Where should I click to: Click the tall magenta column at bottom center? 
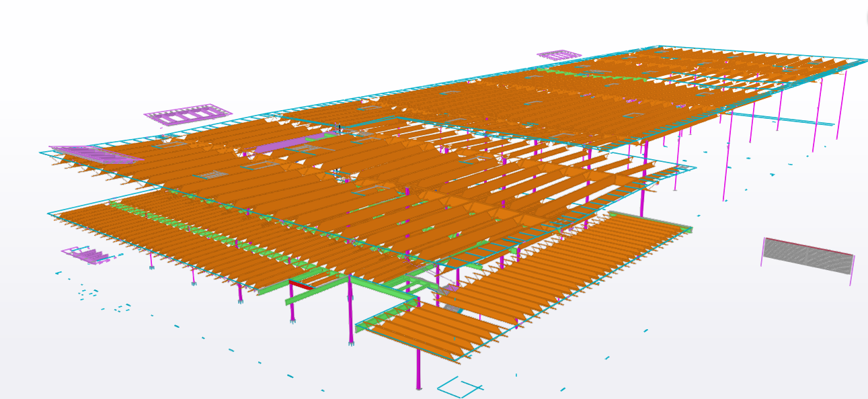click(418, 366)
